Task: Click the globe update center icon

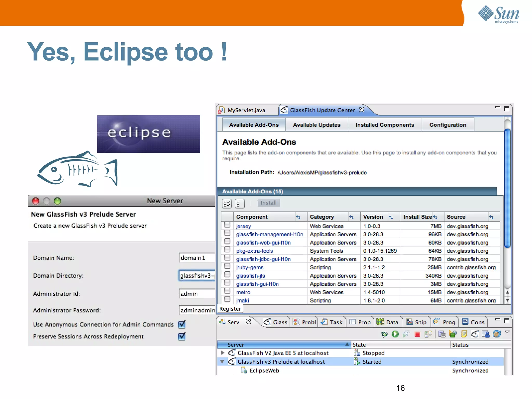Action: [497, 334]
